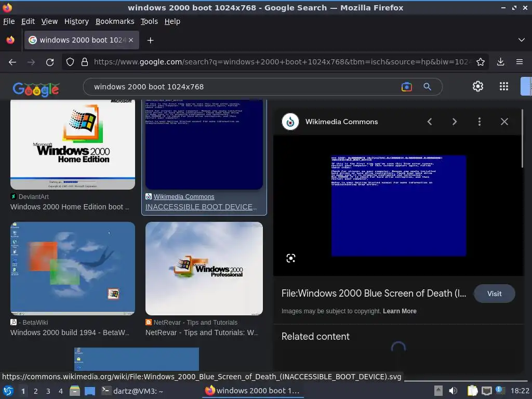Open the Tools menu
This screenshot has width=532, height=399.
pos(149,21)
